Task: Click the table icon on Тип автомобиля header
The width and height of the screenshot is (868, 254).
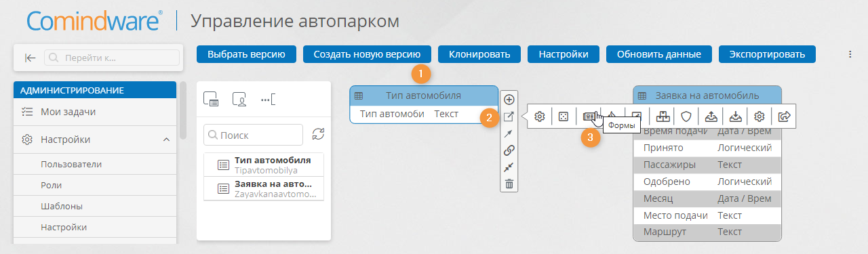Action: (x=359, y=96)
